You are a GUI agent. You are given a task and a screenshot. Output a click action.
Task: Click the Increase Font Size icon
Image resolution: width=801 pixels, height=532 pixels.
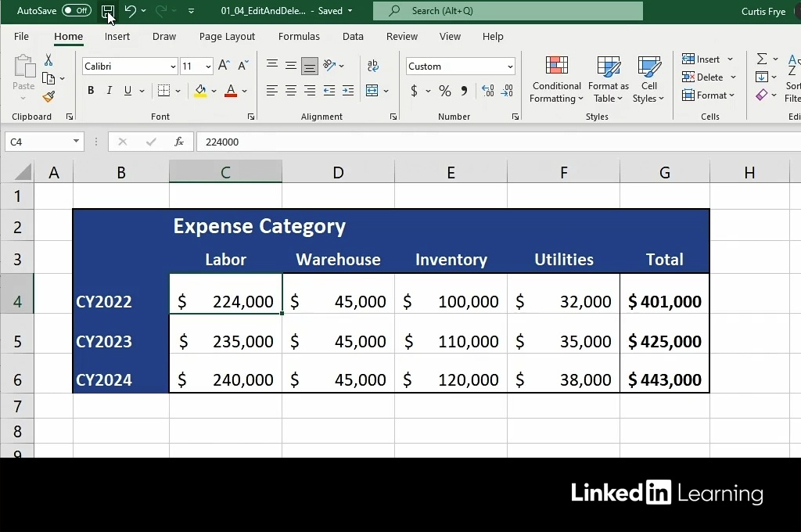point(224,66)
